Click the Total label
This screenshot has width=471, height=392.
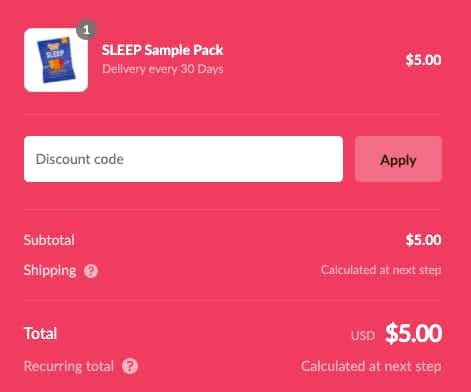coord(40,333)
